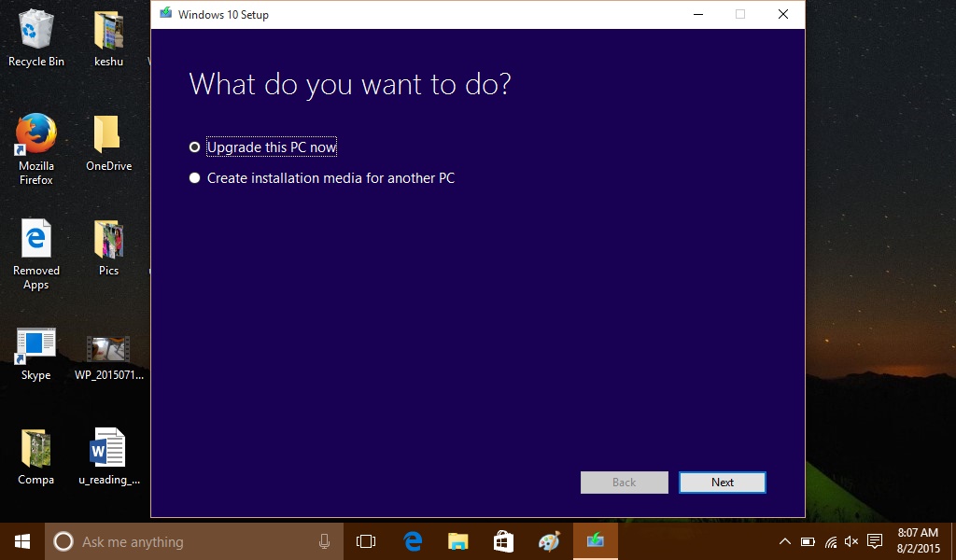Click the grayed-out Back button
This screenshot has width=956, height=560.
click(625, 482)
